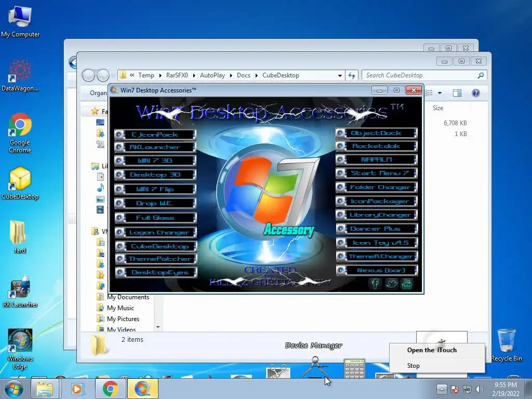Open the volume speaker icon in tray
The image size is (532, 399).
pyautogui.click(x=480, y=389)
